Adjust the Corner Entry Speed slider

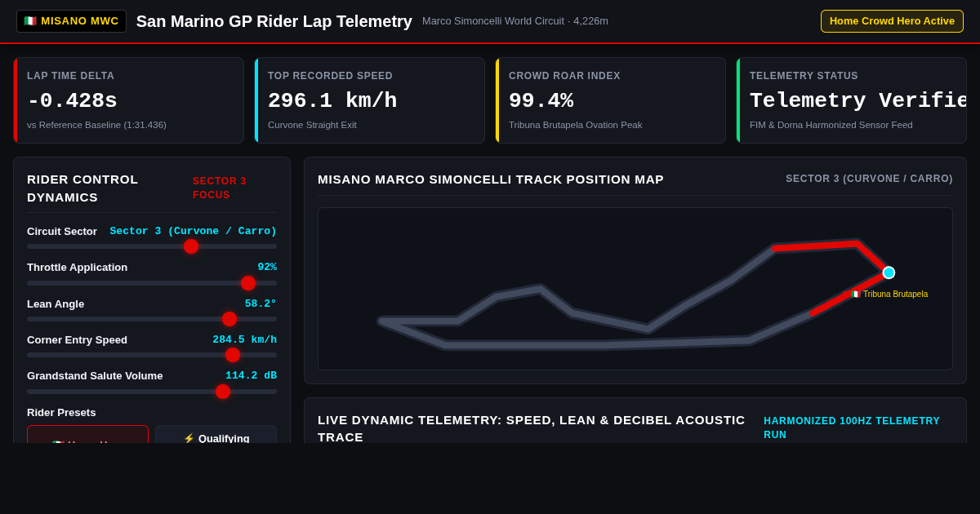152,355
